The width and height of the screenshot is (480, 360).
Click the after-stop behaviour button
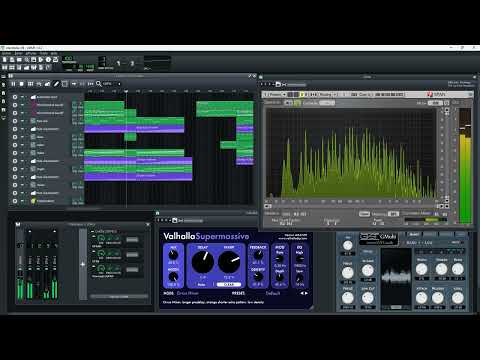pos(90,84)
